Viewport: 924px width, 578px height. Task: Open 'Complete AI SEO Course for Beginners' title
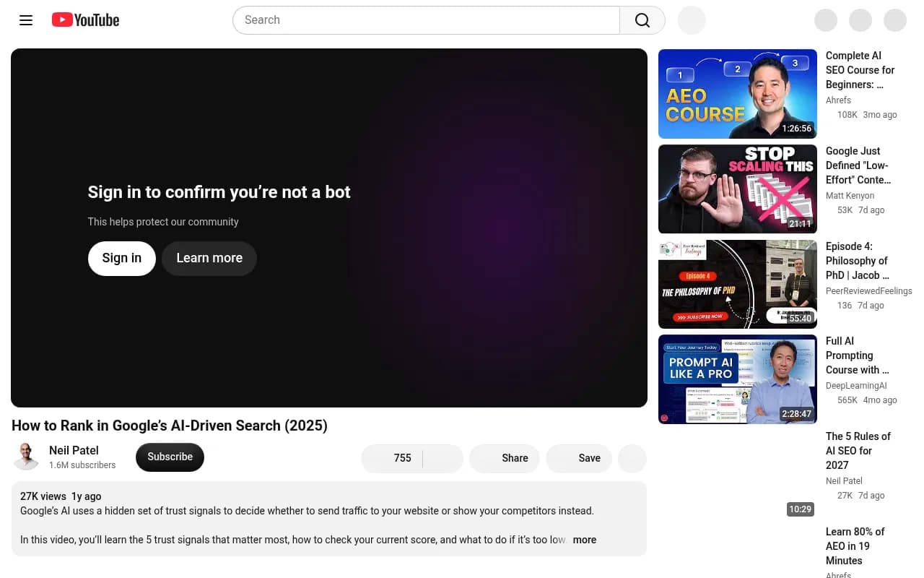click(860, 70)
